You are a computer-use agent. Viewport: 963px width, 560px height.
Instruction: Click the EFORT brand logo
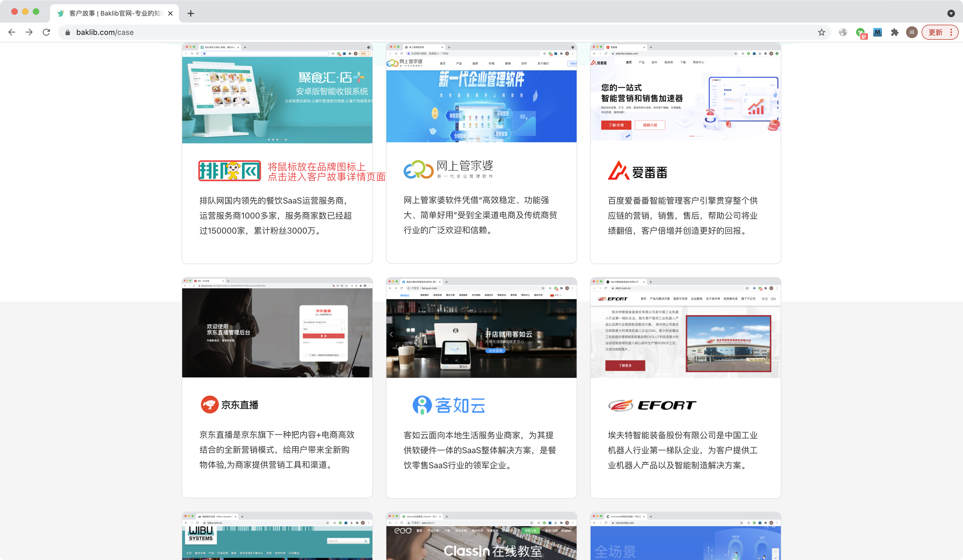click(x=652, y=405)
